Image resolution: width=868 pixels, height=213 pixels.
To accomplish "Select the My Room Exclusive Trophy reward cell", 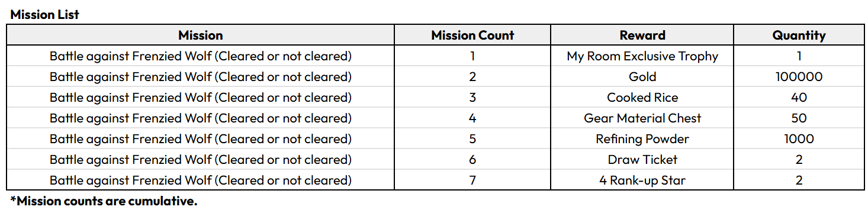I will click(642, 56).
